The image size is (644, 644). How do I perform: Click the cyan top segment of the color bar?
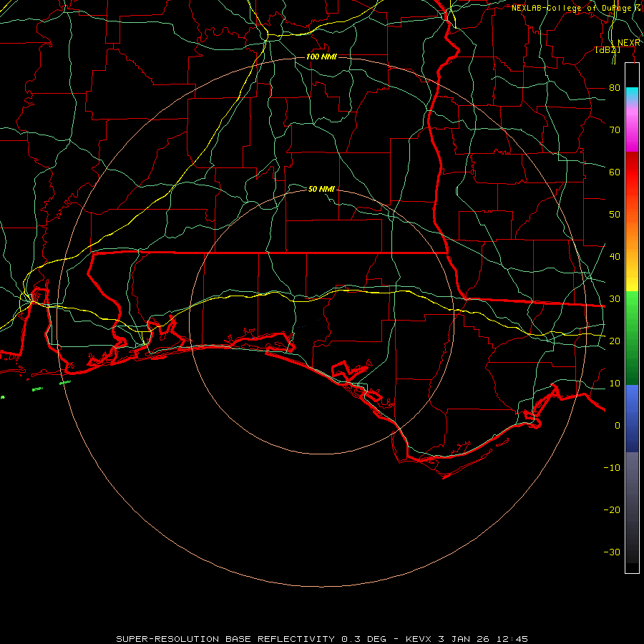click(632, 94)
